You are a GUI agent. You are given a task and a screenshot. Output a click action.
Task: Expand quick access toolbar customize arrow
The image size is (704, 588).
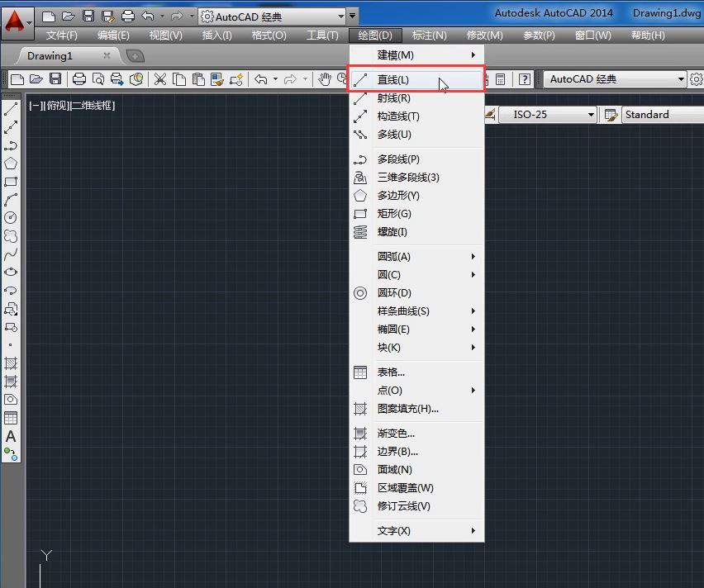[353, 17]
